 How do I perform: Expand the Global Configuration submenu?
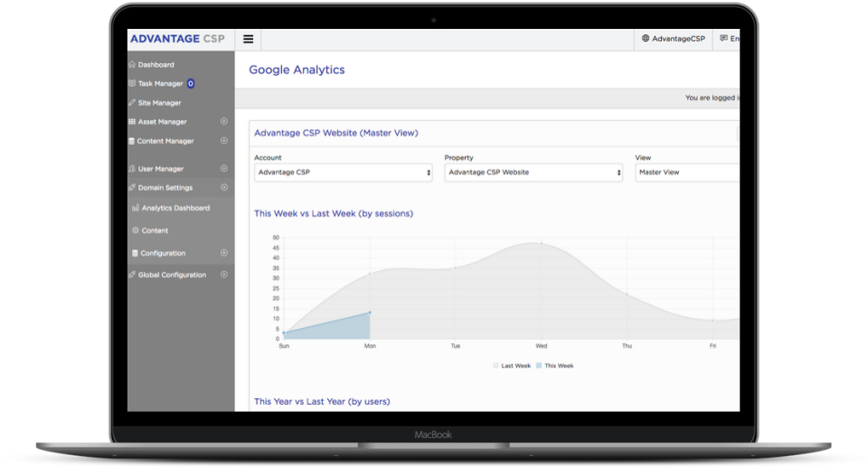click(x=224, y=275)
